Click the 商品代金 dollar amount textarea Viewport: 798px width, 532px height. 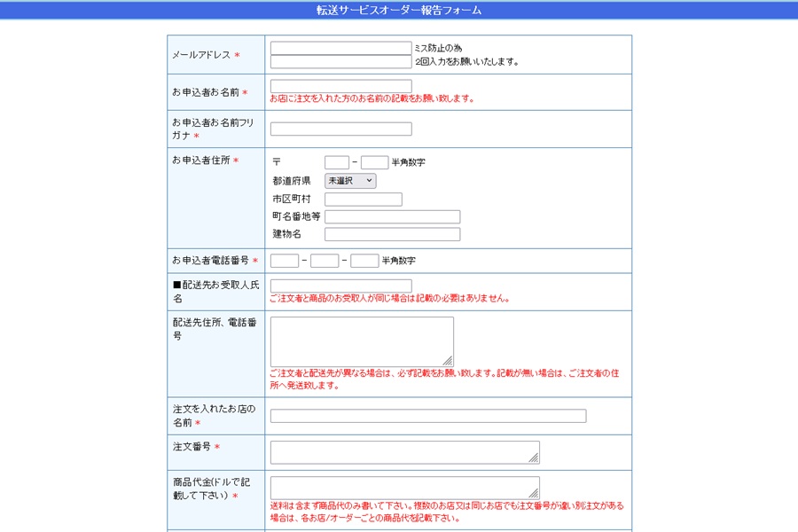pos(404,488)
